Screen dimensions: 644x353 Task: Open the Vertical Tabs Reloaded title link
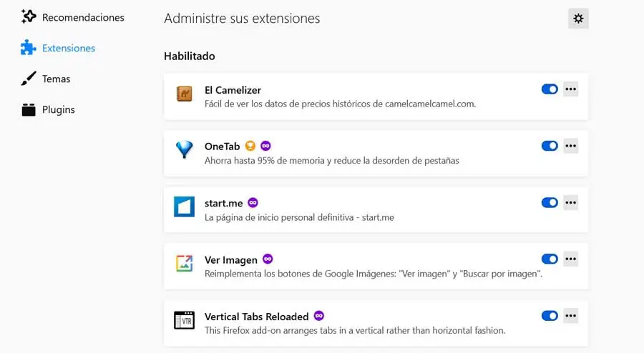tap(256, 317)
